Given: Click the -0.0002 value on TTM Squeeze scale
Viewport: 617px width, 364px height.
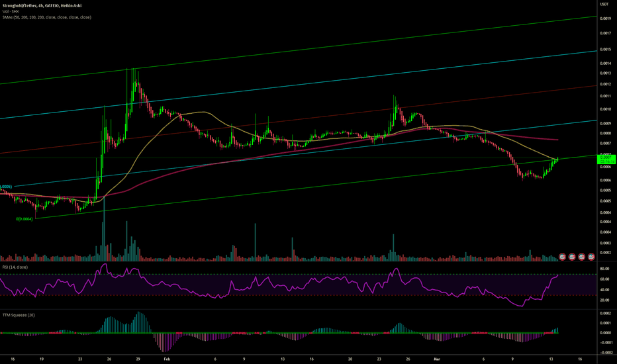Looking at the screenshot, I should tap(606, 353).
